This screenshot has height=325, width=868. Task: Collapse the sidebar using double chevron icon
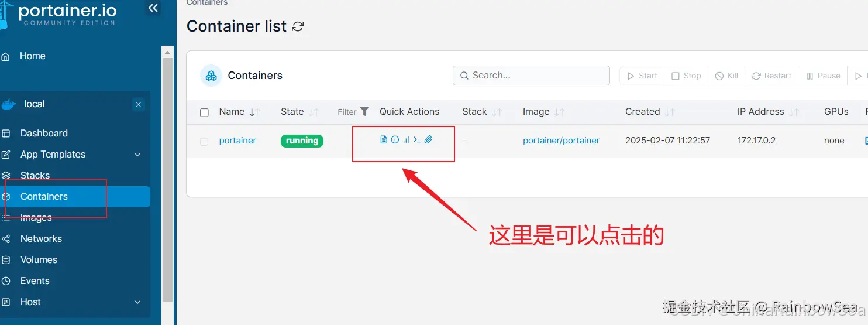tap(153, 8)
